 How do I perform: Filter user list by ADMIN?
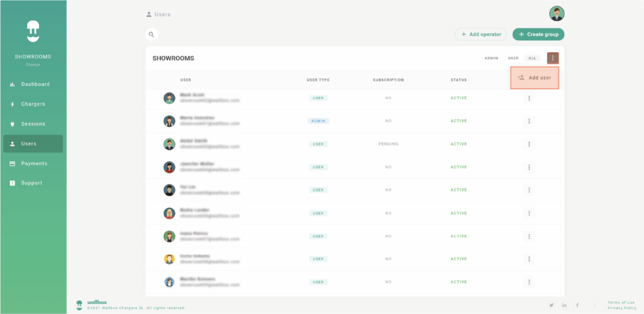pyautogui.click(x=491, y=58)
